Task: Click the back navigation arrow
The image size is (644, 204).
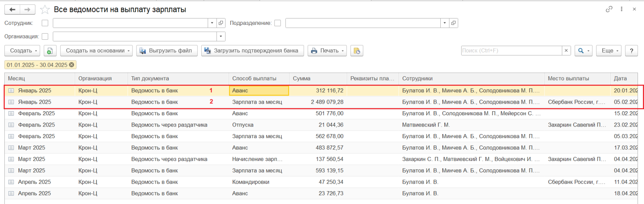Action: click(x=12, y=10)
